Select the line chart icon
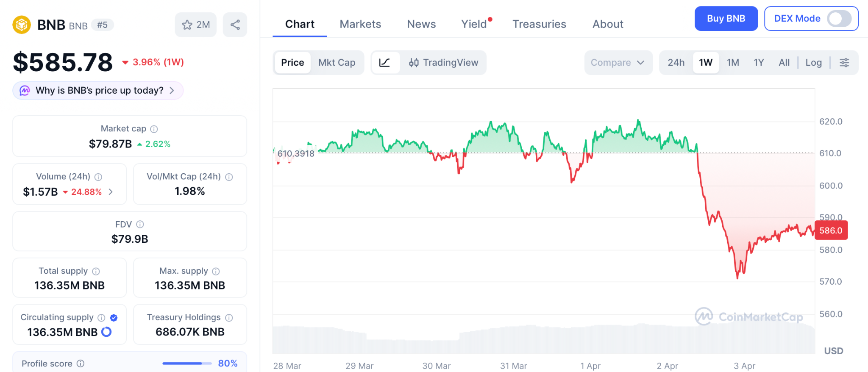The image size is (868, 372). coord(384,63)
